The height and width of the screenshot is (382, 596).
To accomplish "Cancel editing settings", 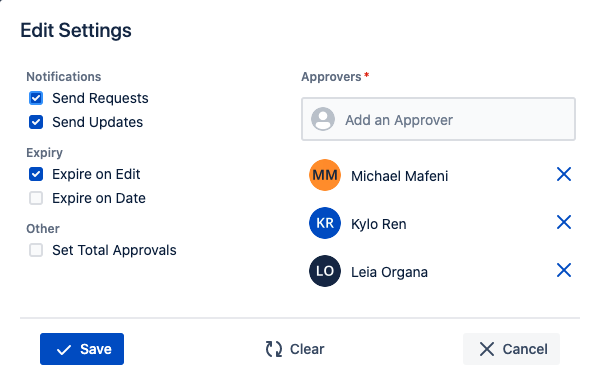I will coord(511,349).
